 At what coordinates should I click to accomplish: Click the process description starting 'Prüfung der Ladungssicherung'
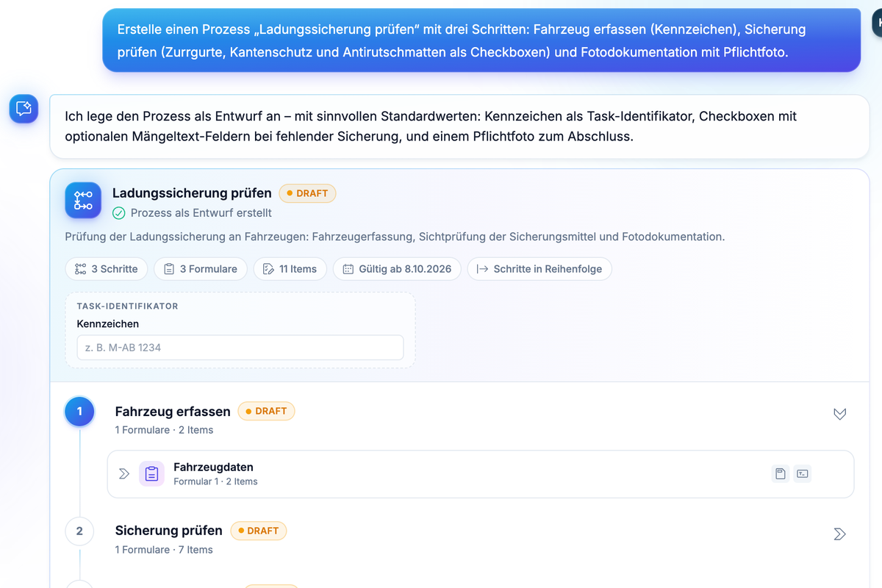coord(395,237)
